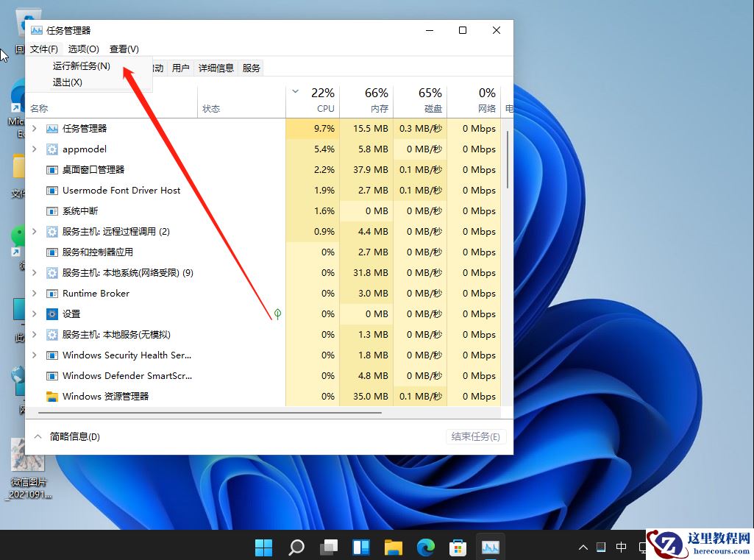Switch to the 用户 tab
The width and height of the screenshot is (754, 560).
pos(181,68)
